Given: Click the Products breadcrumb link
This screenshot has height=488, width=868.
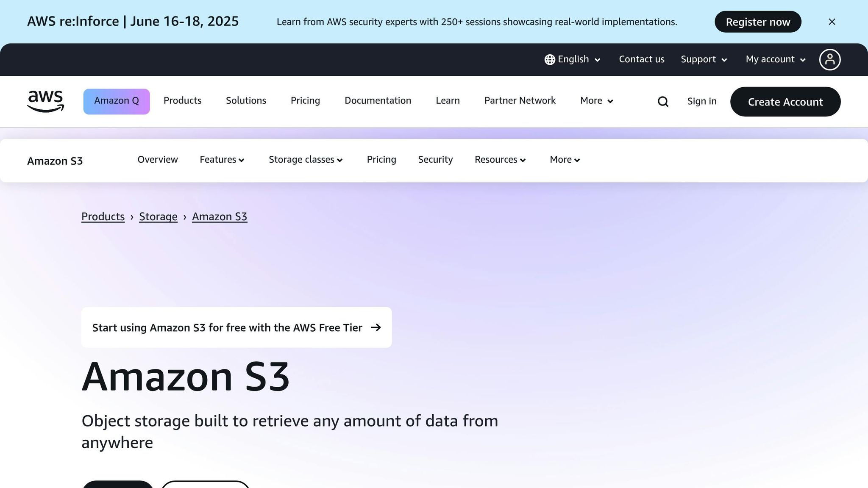Looking at the screenshot, I should (103, 216).
